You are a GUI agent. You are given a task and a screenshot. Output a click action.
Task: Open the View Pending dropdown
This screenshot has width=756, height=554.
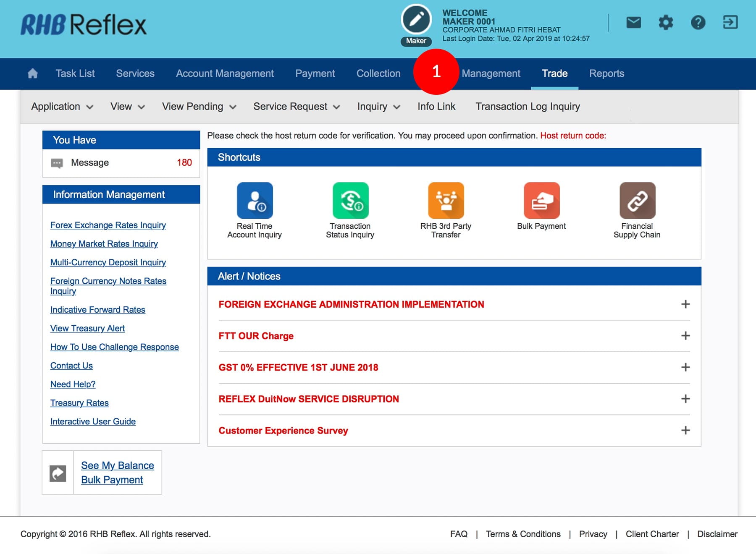pos(199,107)
